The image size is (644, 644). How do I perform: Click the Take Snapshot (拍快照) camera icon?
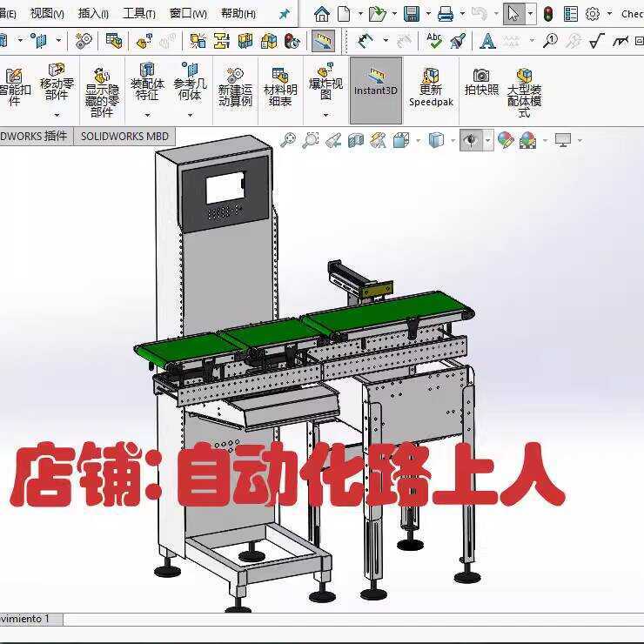pyautogui.click(x=481, y=83)
